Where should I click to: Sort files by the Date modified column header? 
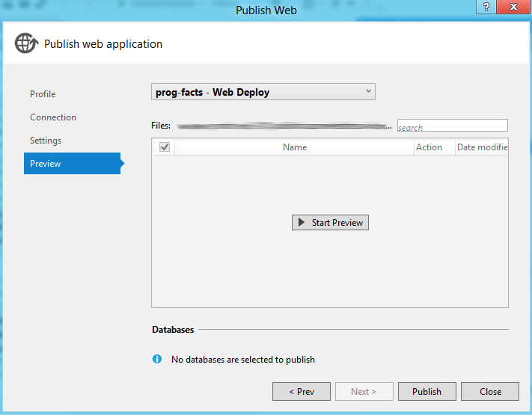tap(481, 147)
